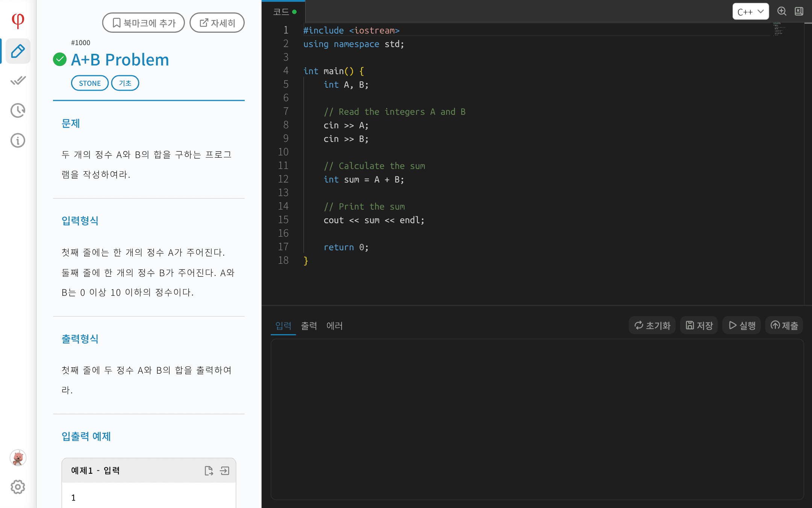Click the 문제 section heading

[x=71, y=123]
